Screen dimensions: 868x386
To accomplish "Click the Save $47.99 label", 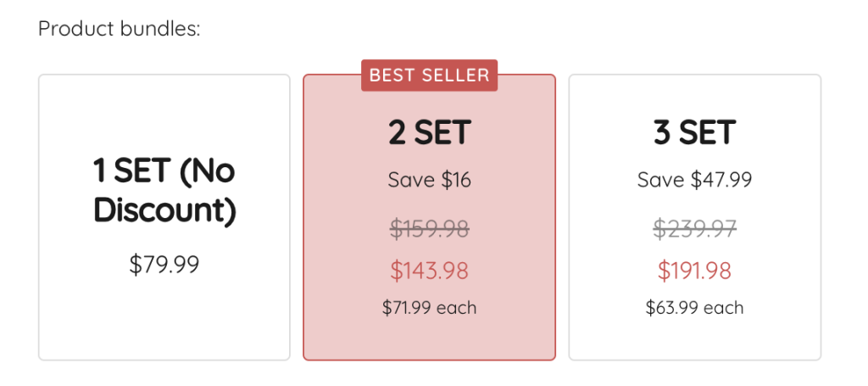I will tap(694, 180).
